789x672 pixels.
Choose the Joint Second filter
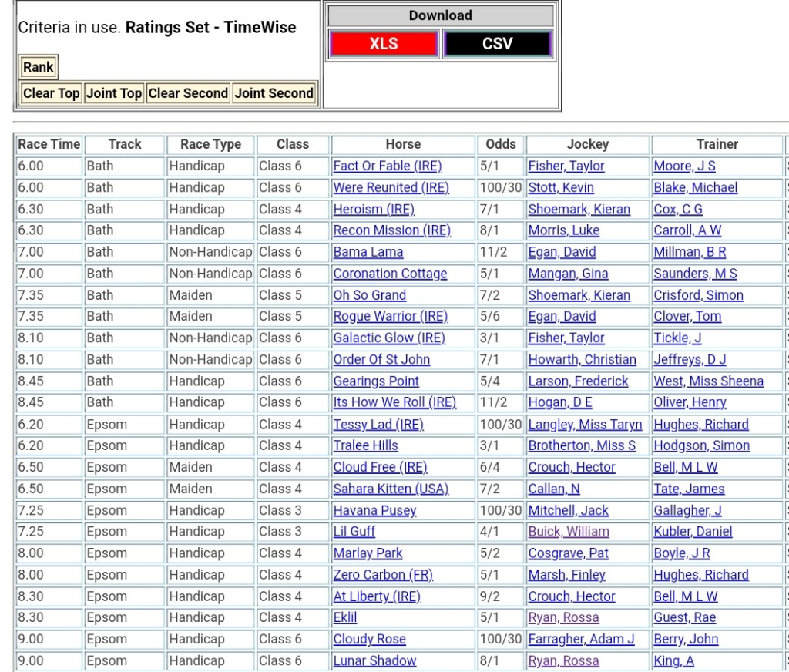coord(274,93)
